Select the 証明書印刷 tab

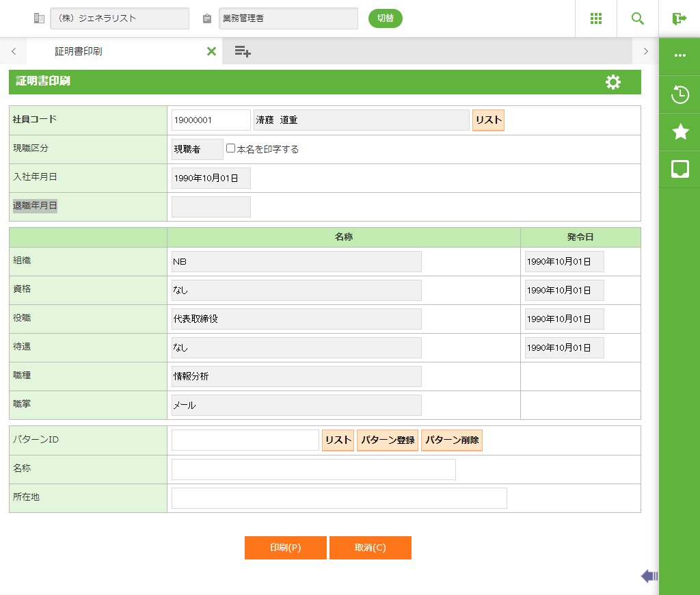tap(79, 51)
